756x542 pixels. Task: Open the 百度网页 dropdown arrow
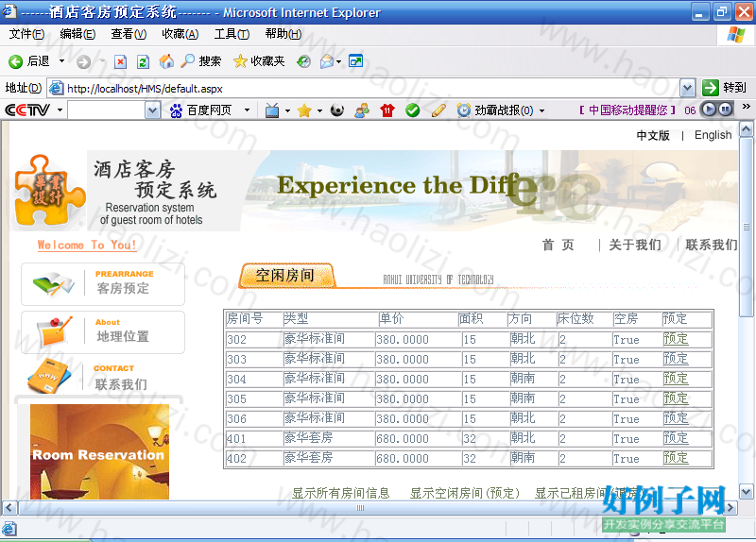(x=248, y=110)
